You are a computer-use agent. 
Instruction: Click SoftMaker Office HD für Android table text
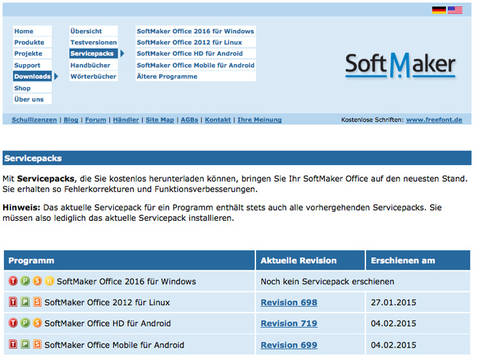[x=108, y=323]
